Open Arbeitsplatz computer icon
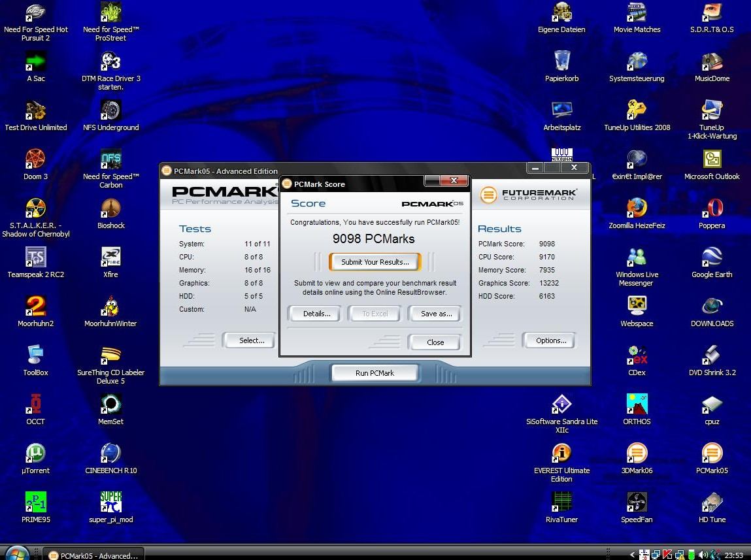Image resolution: width=751 pixels, height=560 pixels. coord(562,110)
